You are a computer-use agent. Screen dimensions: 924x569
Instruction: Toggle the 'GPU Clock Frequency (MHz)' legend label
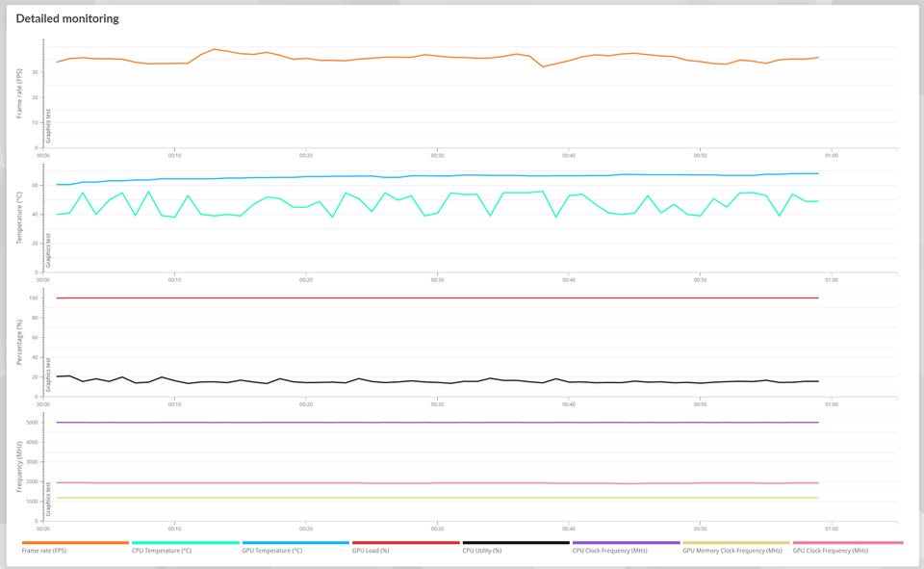coord(831,551)
